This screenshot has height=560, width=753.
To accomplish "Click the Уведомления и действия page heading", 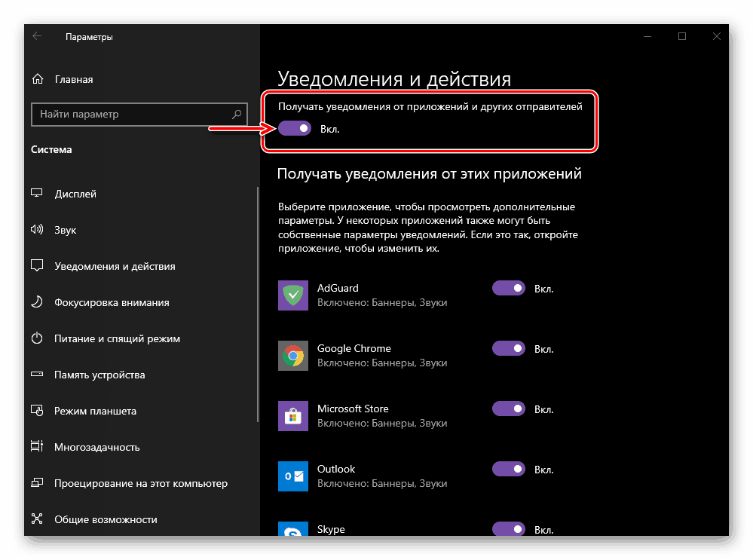I will tap(394, 79).
